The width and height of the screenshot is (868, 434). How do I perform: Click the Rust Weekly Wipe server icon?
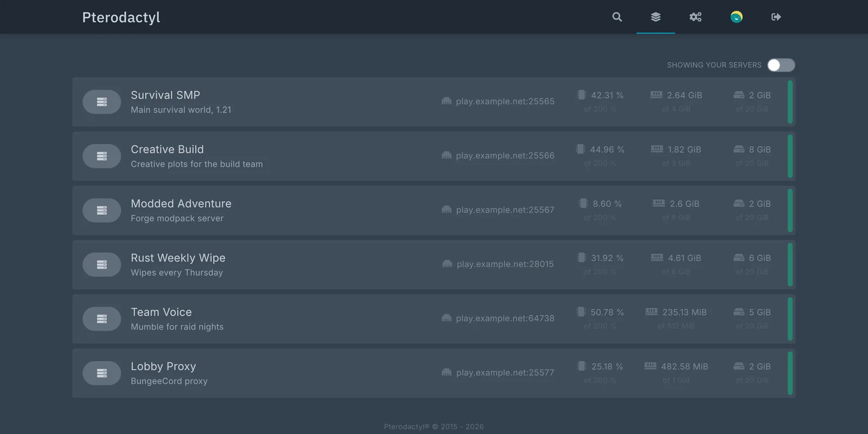(x=101, y=265)
